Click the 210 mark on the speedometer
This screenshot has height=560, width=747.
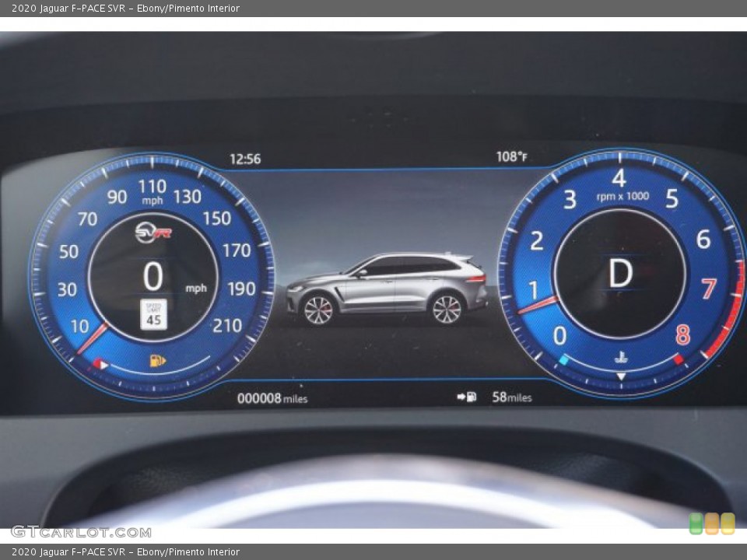pyautogui.click(x=227, y=326)
